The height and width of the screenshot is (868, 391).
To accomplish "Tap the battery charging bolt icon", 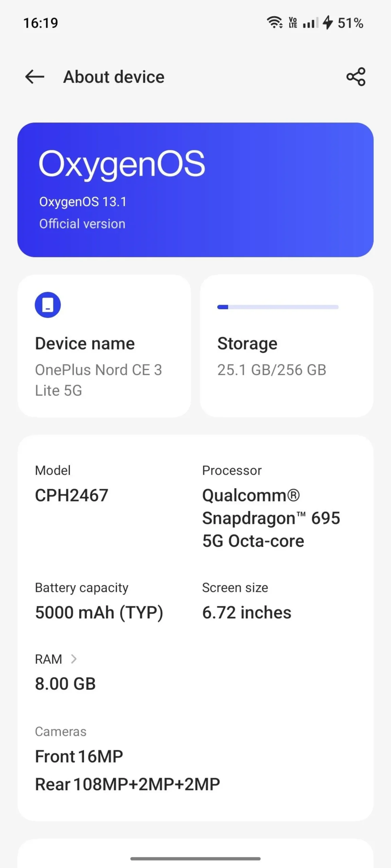I will [328, 23].
